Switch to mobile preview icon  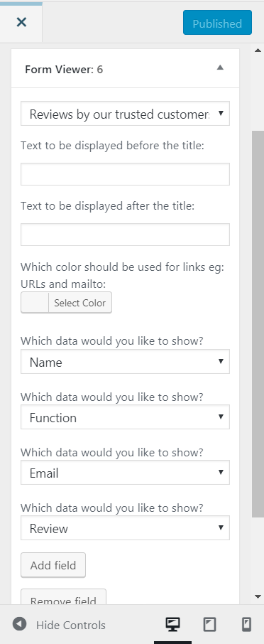pos(246,625)
